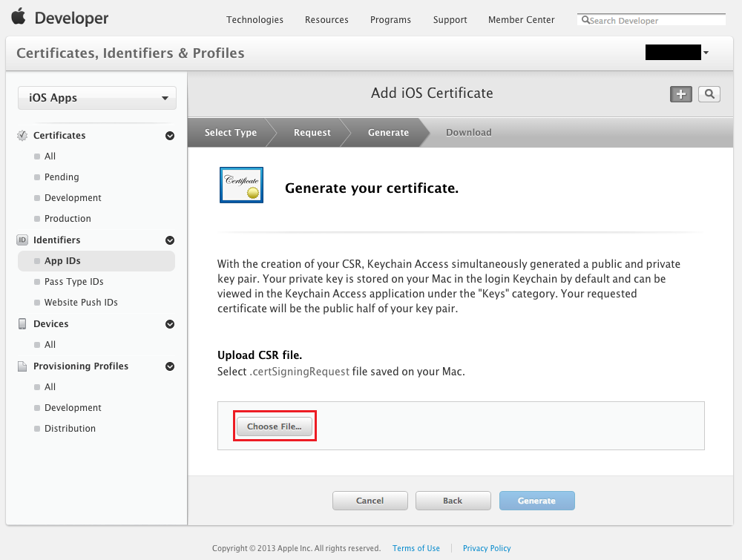Click the plus add certificate icon

click(681, 94)
